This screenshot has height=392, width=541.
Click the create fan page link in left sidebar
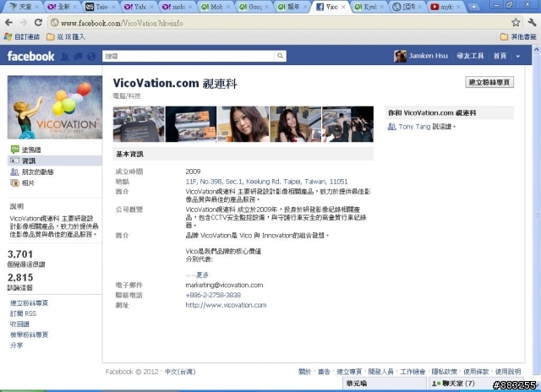point(29,303)
